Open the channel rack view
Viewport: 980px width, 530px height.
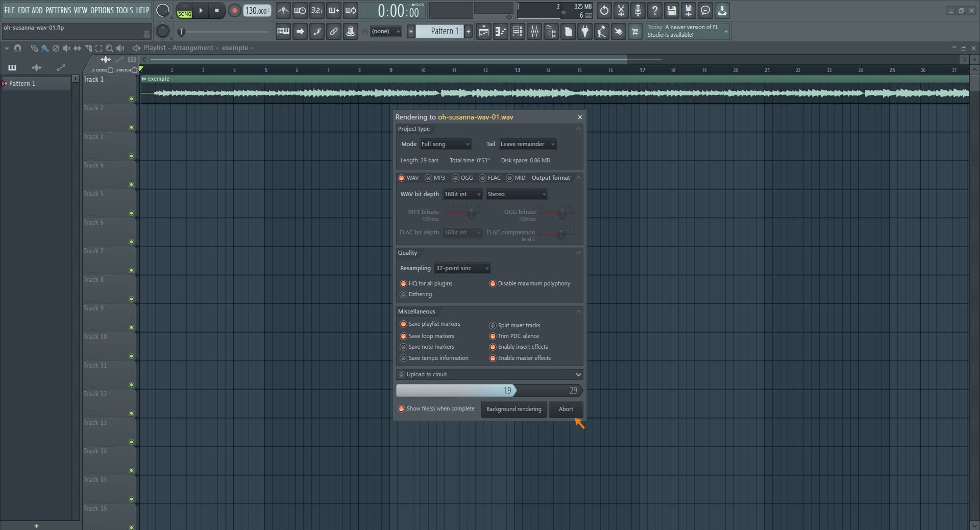[x=518, y=32]
